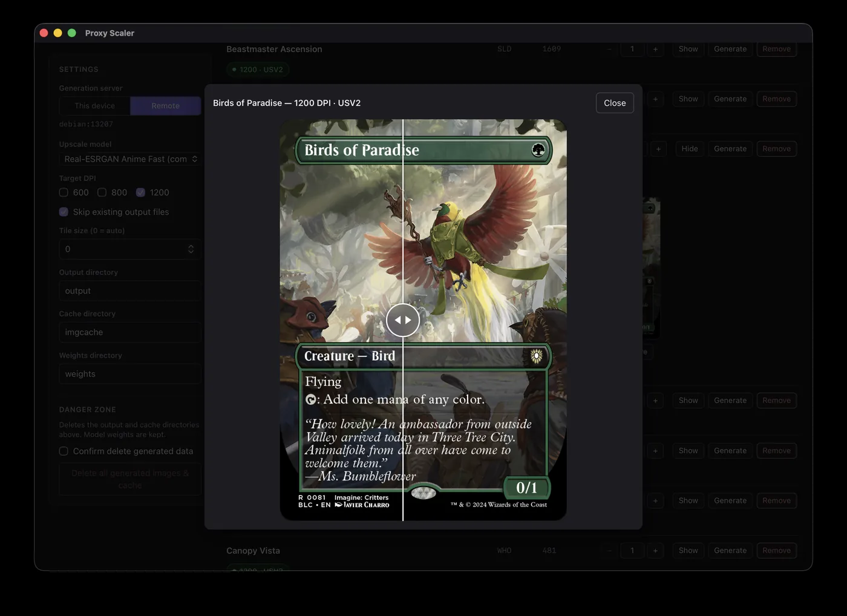
Task: Click into the Weights directory field
Action: coord(130,374)
